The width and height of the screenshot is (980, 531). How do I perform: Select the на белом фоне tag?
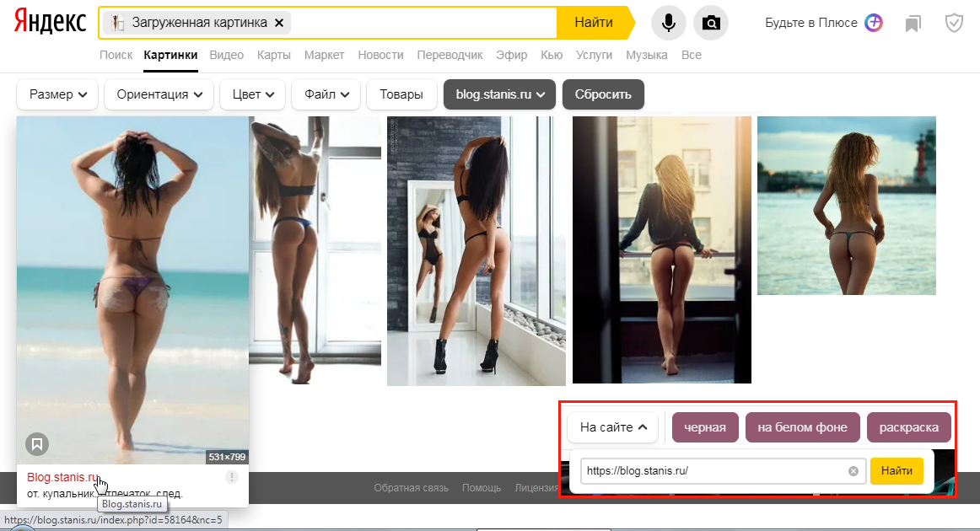pyautogui.click(x=802, y=427)
